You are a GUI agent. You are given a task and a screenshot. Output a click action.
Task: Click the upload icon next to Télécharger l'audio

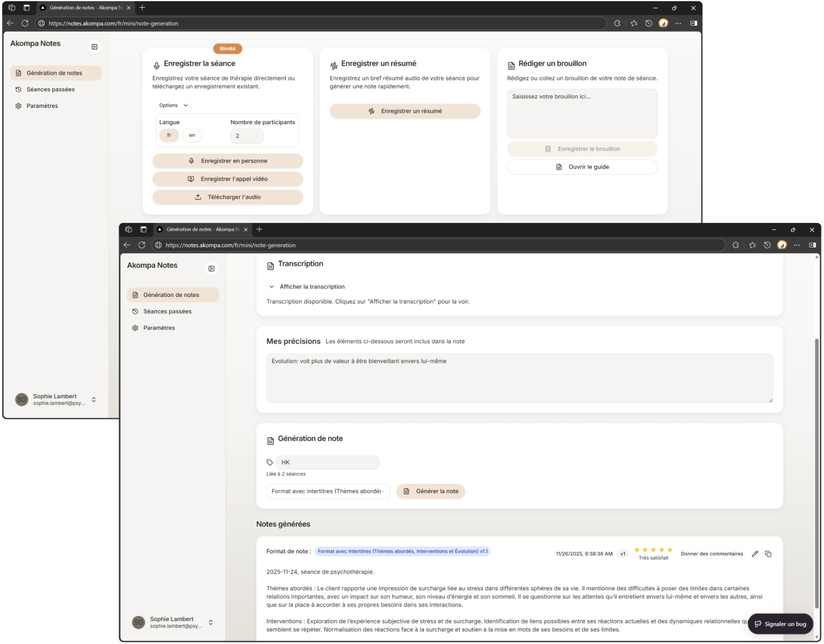pyautogui.click(x=197, y=197)
